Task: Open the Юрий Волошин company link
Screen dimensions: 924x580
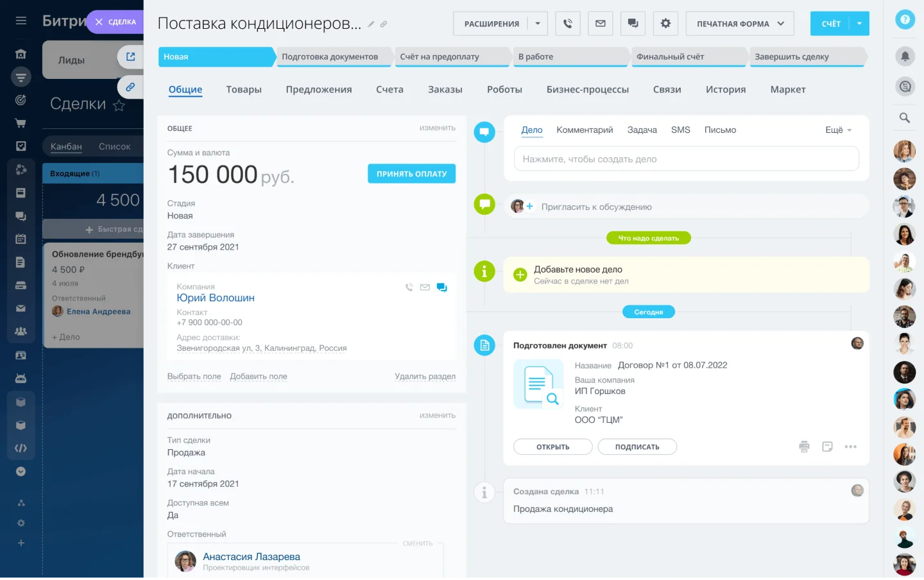Action: 216,298
